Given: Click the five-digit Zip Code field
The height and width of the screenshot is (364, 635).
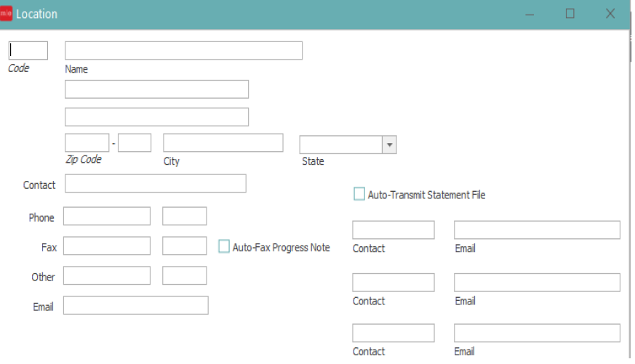Looking at the screenshot, I should (87, 142).
